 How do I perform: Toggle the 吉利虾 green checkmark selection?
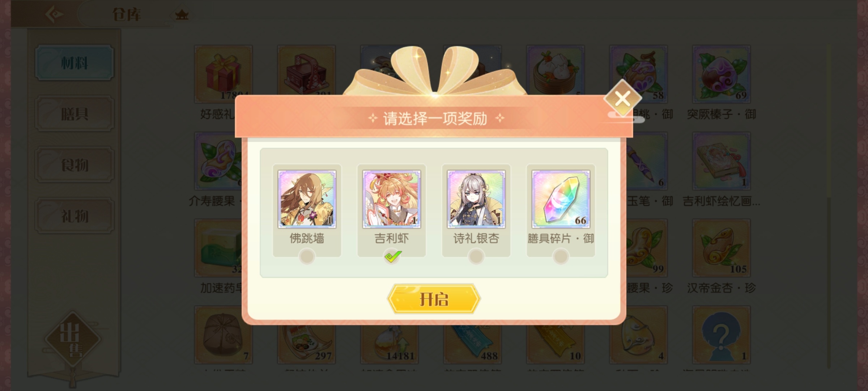pyautogui.click(x=392, y=257)
